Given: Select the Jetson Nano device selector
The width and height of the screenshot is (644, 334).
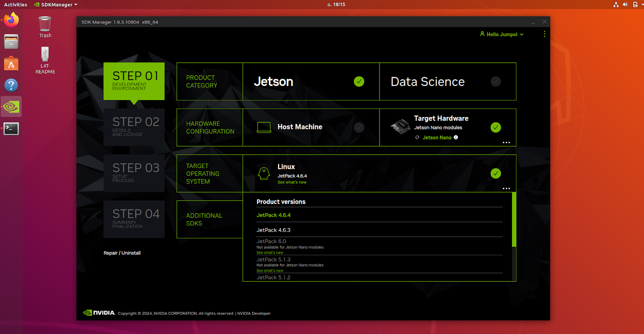Looking at the screenshot, I should (437, 137).
